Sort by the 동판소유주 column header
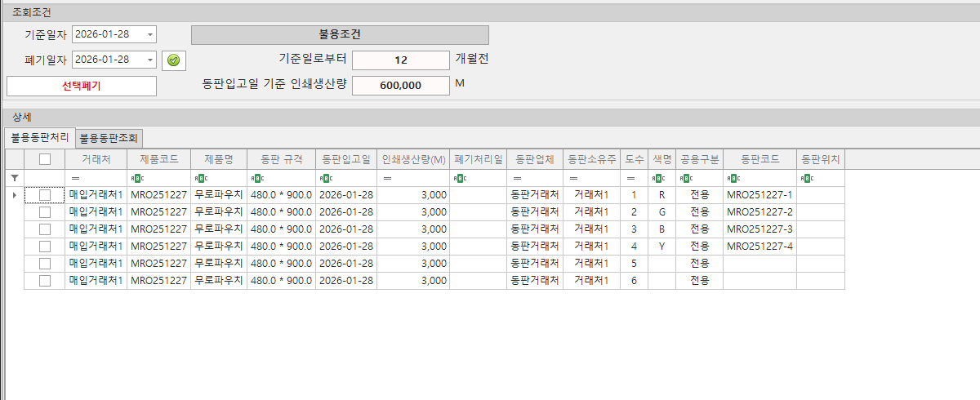This screenshot has width=980, height=400. coord(592,159)
